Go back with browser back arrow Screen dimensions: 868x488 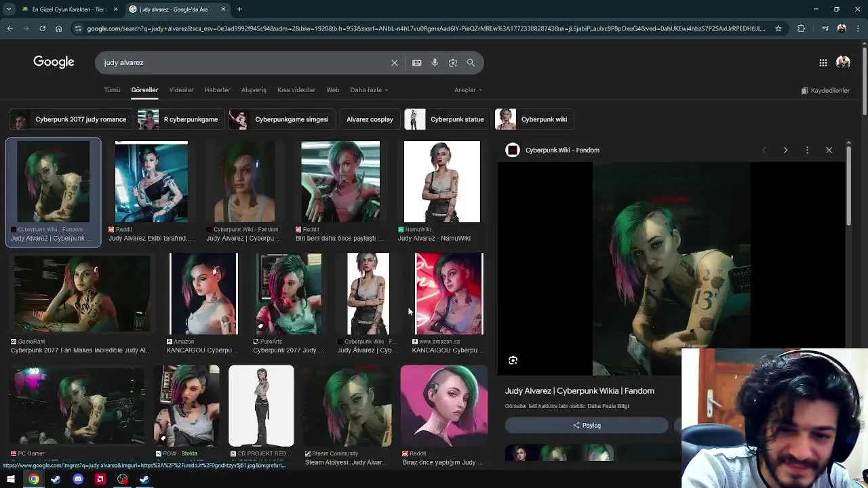[9, 28]
